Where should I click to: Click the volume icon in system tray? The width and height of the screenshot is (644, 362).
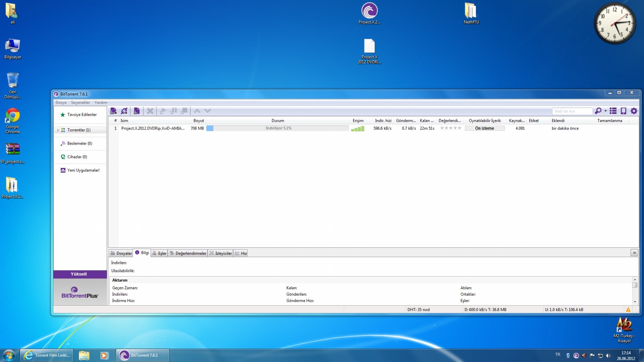point(608,355)
